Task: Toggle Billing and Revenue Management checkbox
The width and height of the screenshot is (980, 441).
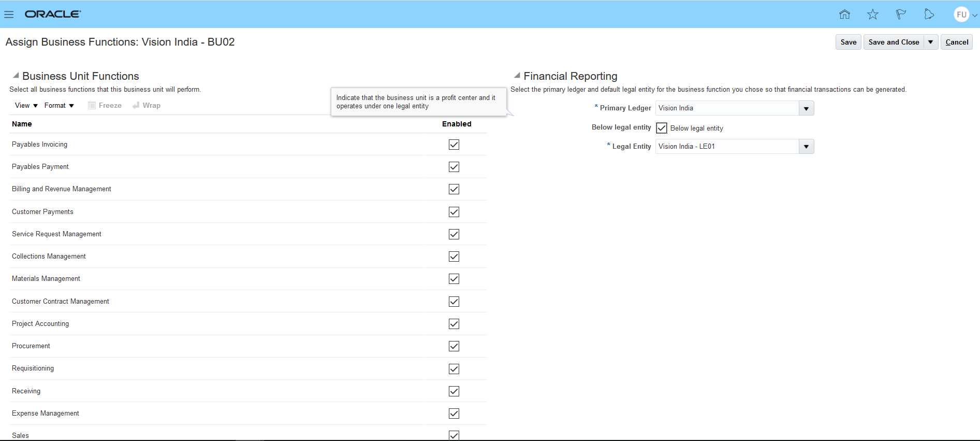Action: 454,189
